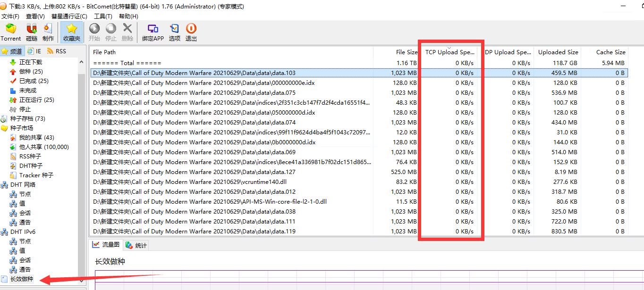Select DHT种子 in the sidebar
The image size is (644, 290).
coord(26,166)
